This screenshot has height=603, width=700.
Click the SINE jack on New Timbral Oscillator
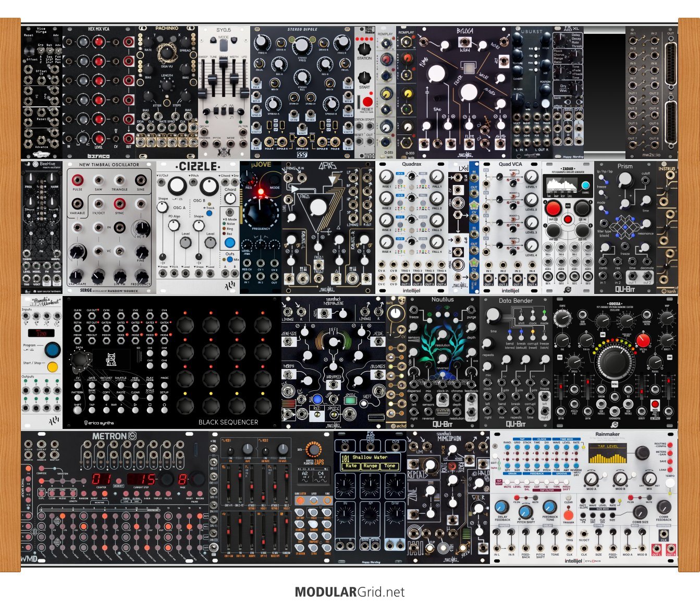tap(141, 180)
